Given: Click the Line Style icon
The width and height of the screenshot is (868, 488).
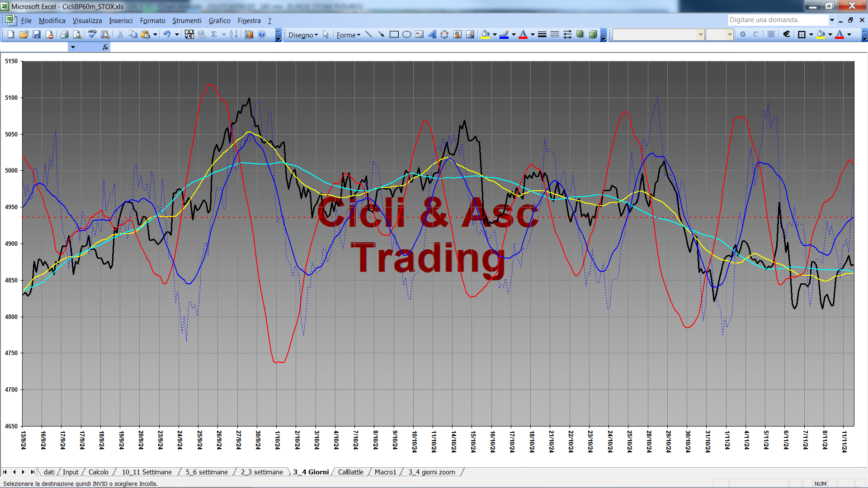Looking at the screenshot, I should click(x=542, y=34).
